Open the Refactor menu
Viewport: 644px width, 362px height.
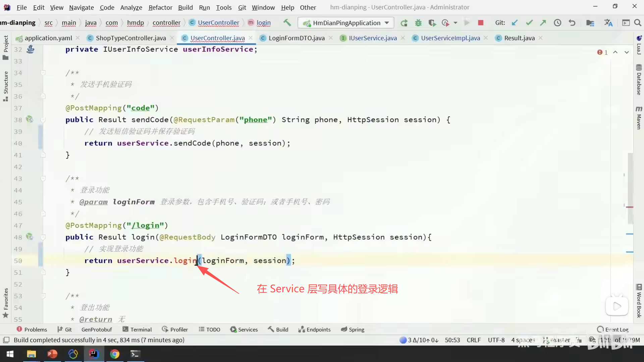click(x=160, y=7)
